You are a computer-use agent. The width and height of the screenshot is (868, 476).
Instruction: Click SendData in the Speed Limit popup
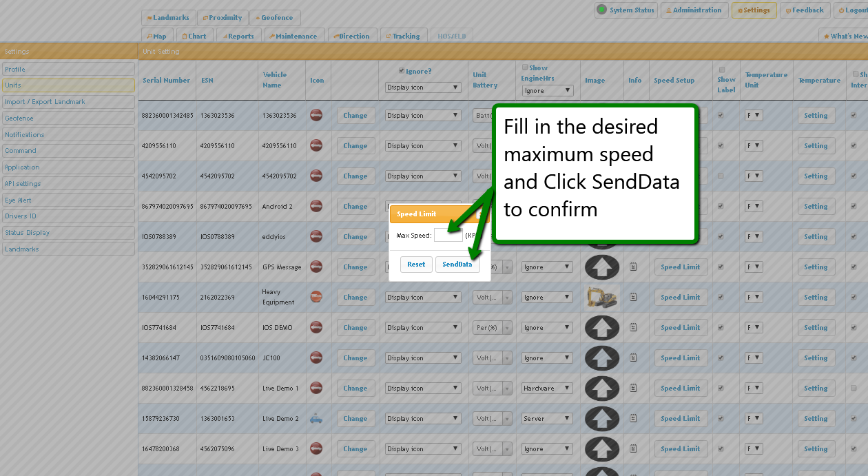457,265
